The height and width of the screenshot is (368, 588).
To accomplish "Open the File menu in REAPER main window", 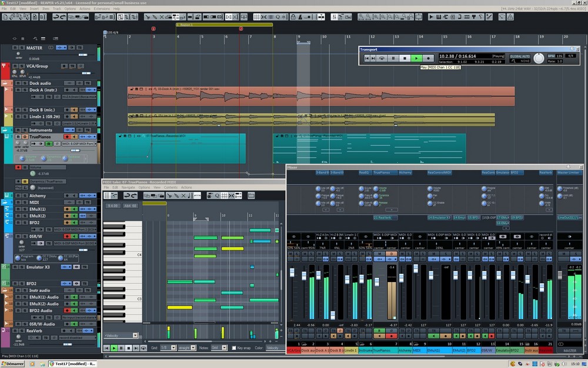I will tap(4, 9).
